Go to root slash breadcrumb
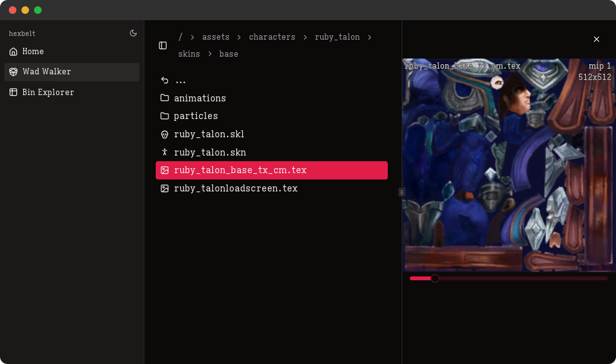 point(180,37)
